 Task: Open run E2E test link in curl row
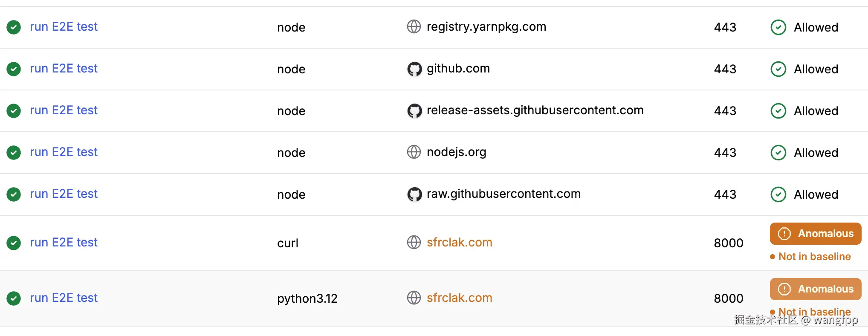click(64, 243)
